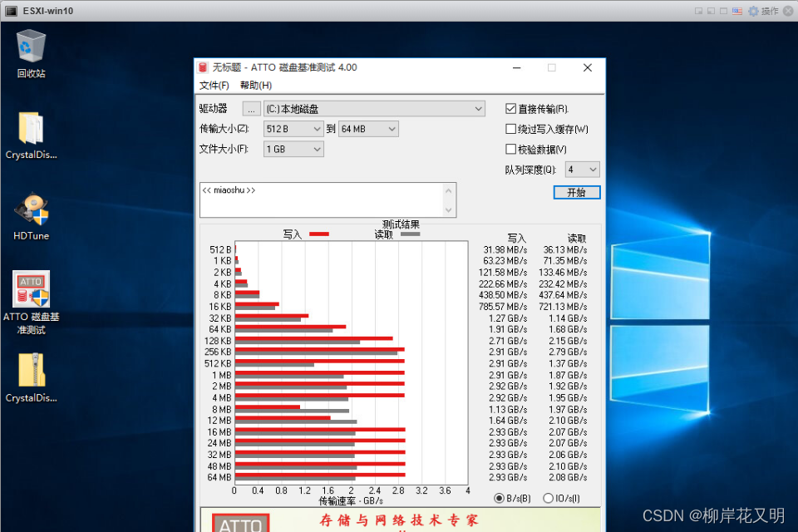Viewport: 798px width, 532px height.
Task: Open the queue depth dropdown
Action: [583, 170]
